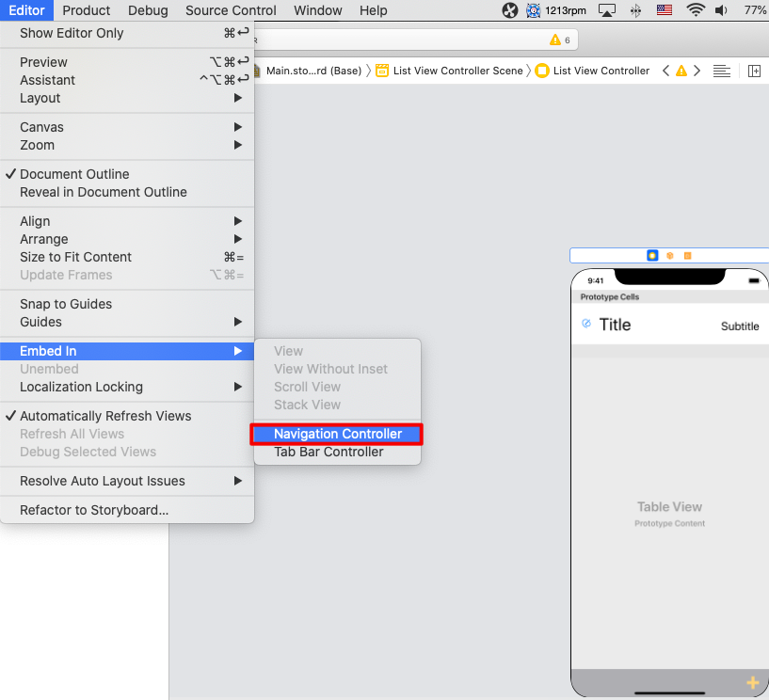
Task: Open the volume control menu
Action: [x=721, y=10]
